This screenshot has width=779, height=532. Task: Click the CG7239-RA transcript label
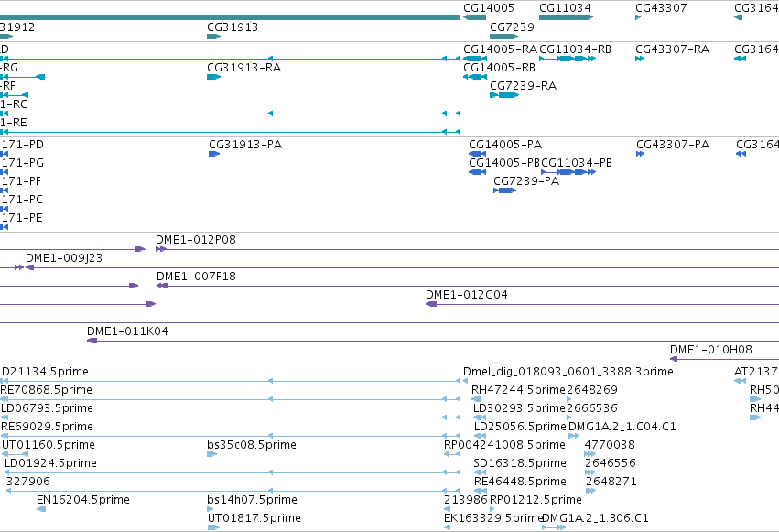pos(523,86)
